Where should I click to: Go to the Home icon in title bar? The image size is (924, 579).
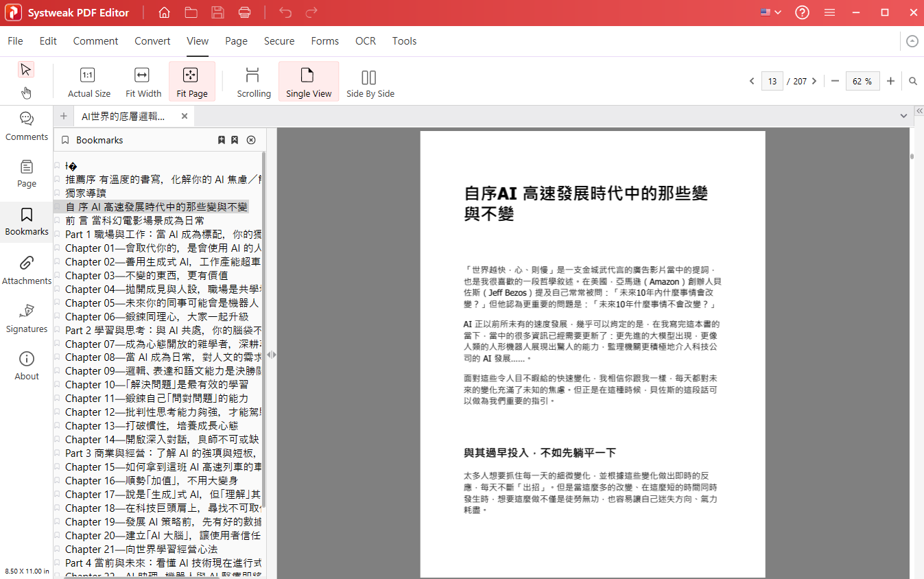click(x=164, y=13)
